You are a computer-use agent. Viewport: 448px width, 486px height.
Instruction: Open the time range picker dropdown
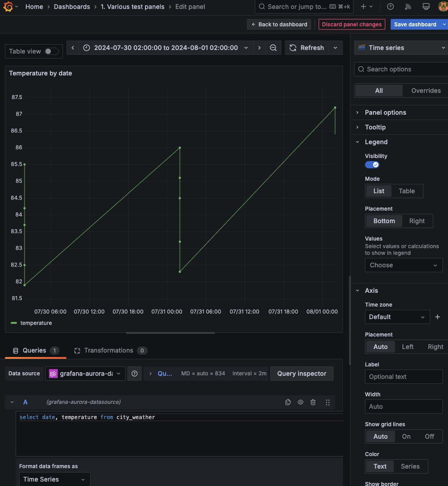247,48
